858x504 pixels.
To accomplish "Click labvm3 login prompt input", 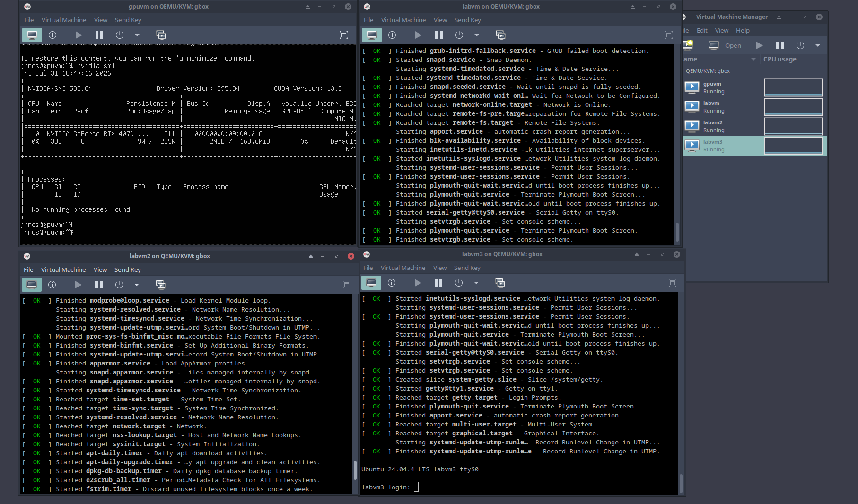I will [416, 487].
